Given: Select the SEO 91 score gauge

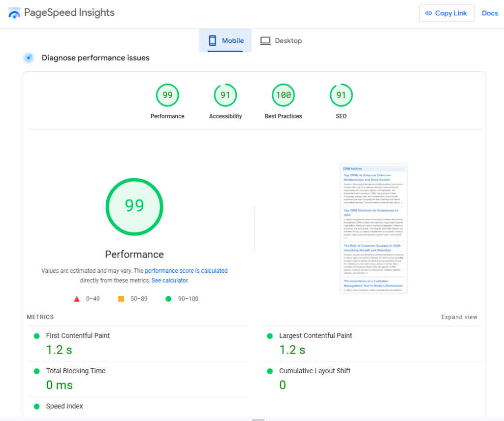Looking at the screenshot, I should [x=341, y=95].
